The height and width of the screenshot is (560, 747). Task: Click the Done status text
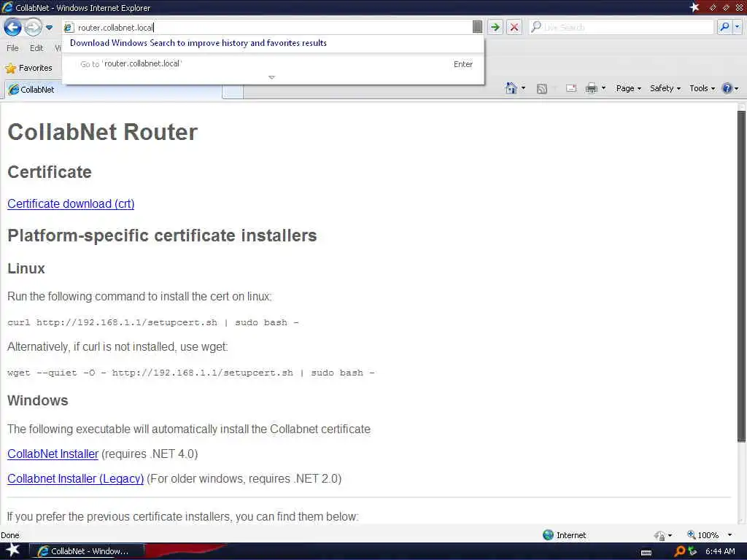tap(10, 535)
